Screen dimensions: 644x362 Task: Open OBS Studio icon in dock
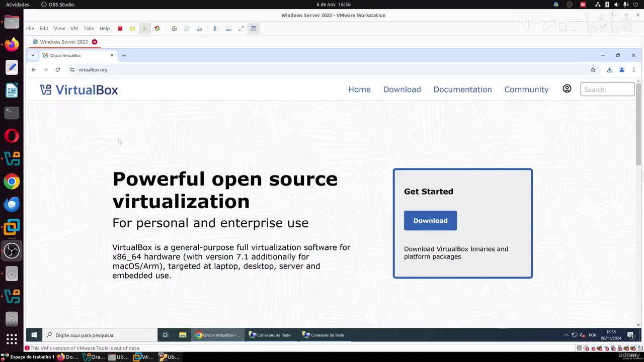pos(12,250)
